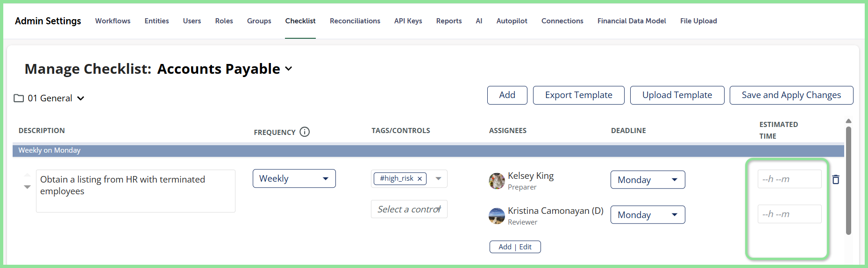Open the preparer's Monday deadline dropdown

pyautogui.click(x=647, y=180)
